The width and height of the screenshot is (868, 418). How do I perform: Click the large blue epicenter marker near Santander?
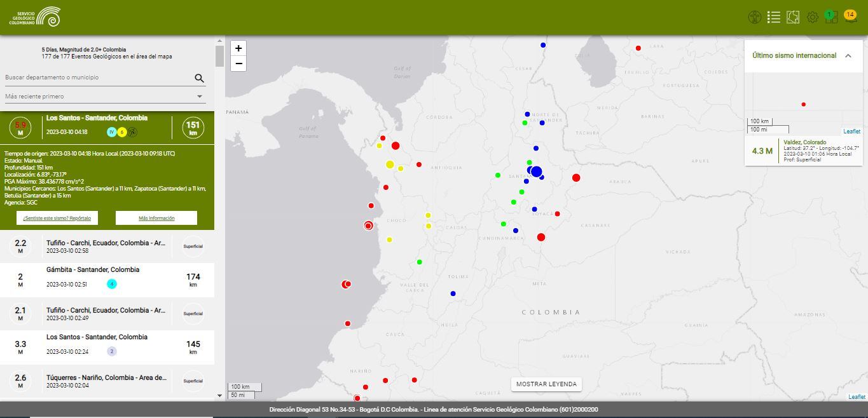tap(536, 172)
